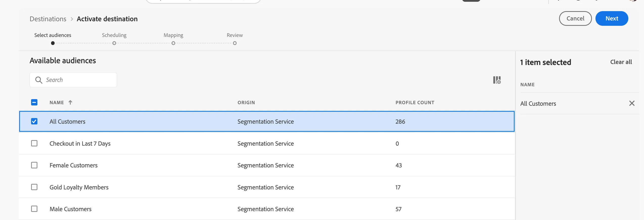Screen dimensions: 644x220
Task: Click the profile count 286
Action: pyautogui.click(x=400, y=122)
